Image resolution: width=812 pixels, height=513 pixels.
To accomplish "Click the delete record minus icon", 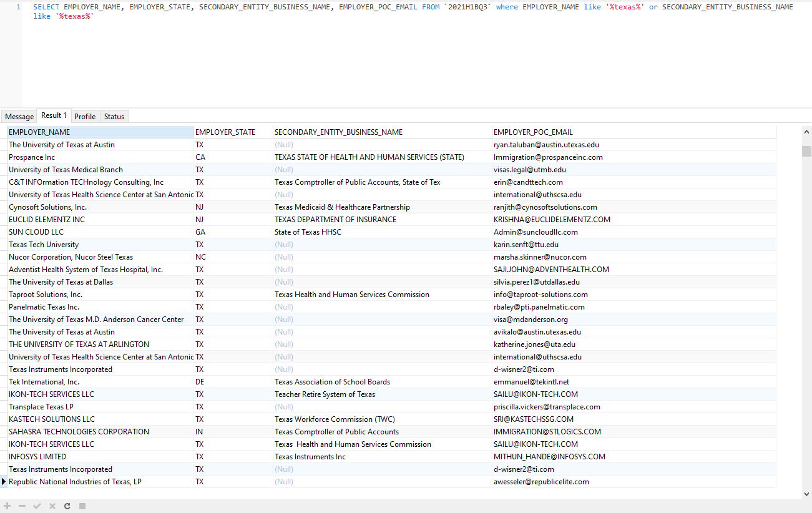I will [x=22, y=506].
